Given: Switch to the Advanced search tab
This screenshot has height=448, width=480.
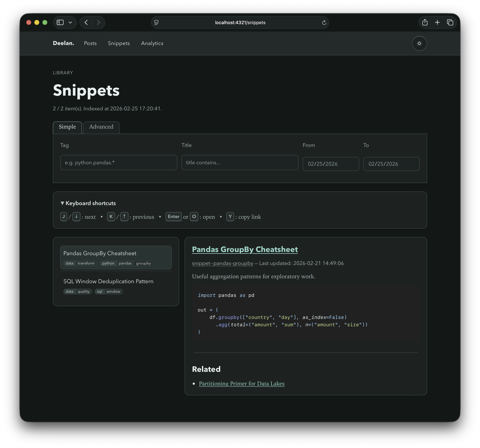Looking at the screenshot, I should point(101,127).
